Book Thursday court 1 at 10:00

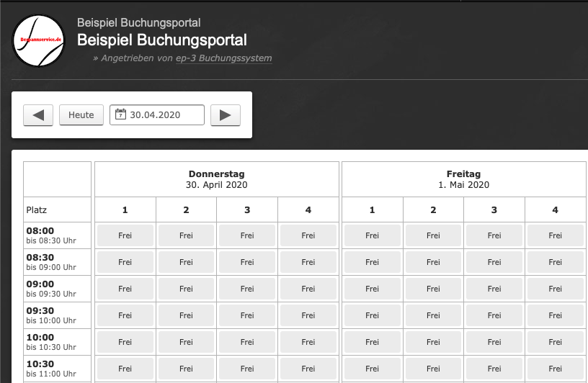point(125,342)
